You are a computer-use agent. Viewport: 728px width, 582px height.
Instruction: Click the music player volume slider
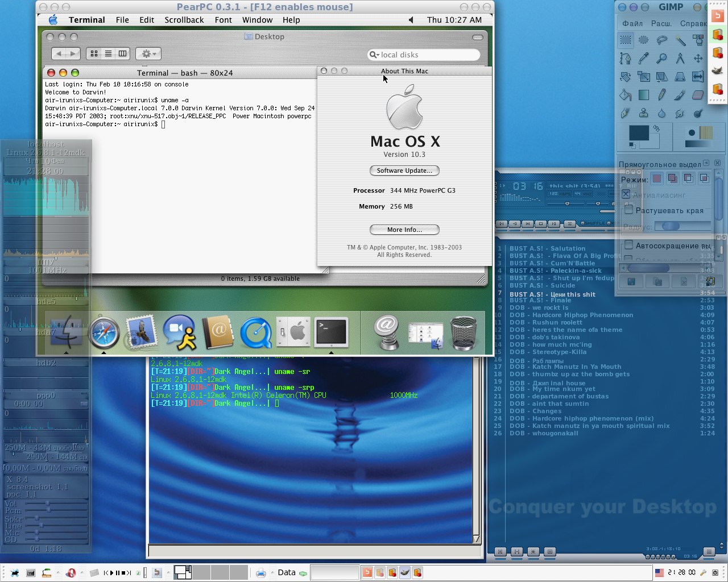point(566,204)
